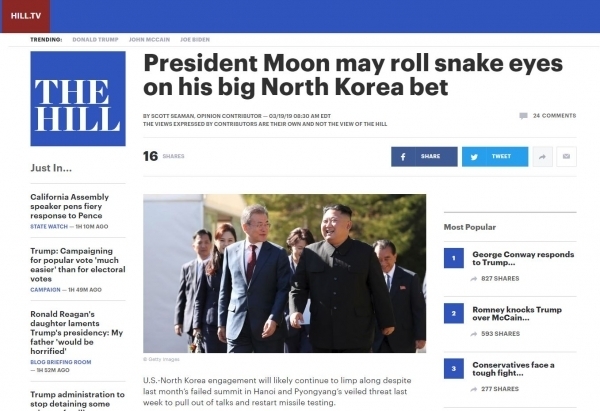Screen dimensions: 600x411
Task: Select trending topic Donald Trump
Action: click(95, 39)
